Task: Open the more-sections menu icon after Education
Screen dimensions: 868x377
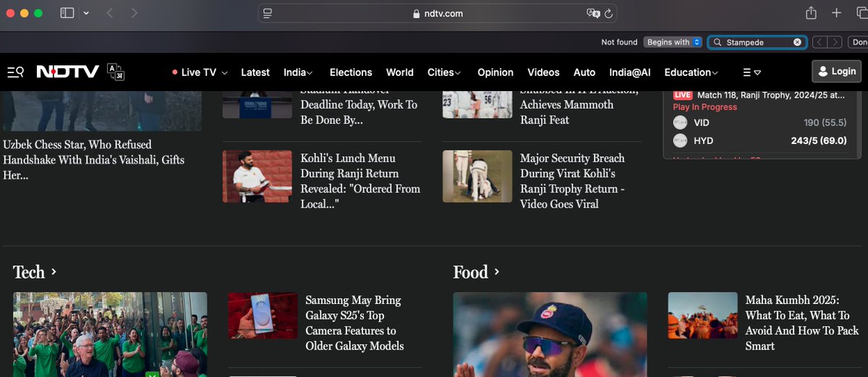Action: (x=752, y=72)
